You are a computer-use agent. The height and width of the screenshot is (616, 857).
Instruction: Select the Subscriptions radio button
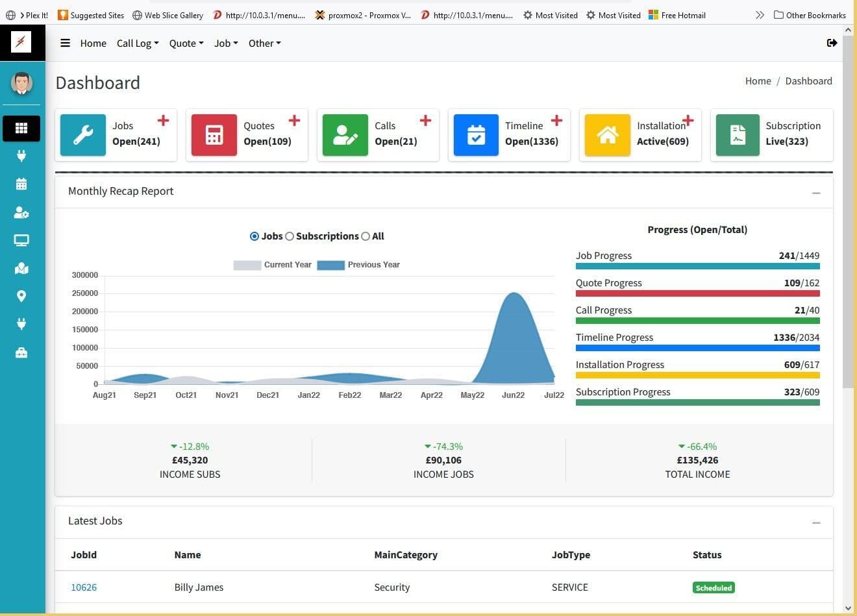coord(290,236)
